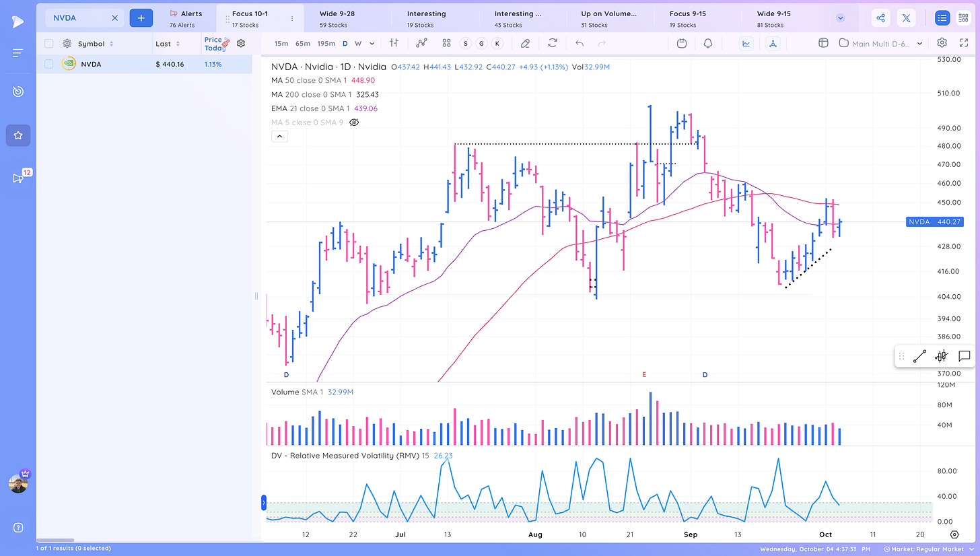The width and height of the screenshot is (980, 556).
Task: Open chart settings gear icon
Action: tap(942, 43)
